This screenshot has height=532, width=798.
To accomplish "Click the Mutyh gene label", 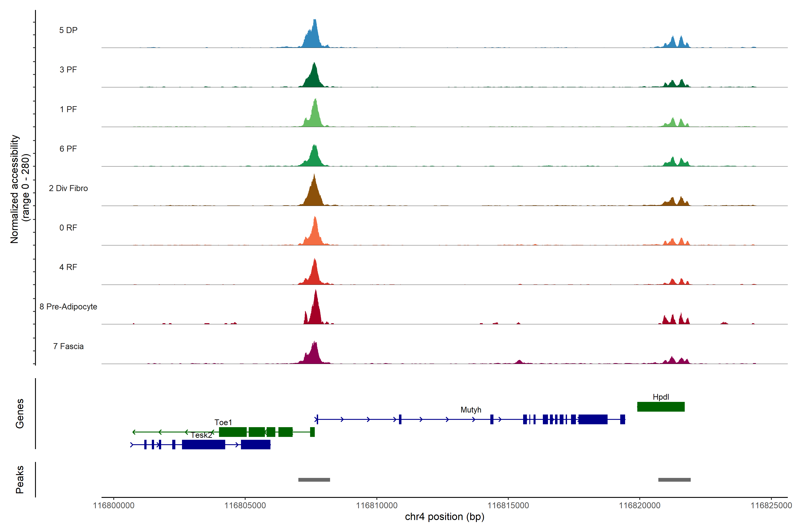I will [x=471, y=409].
